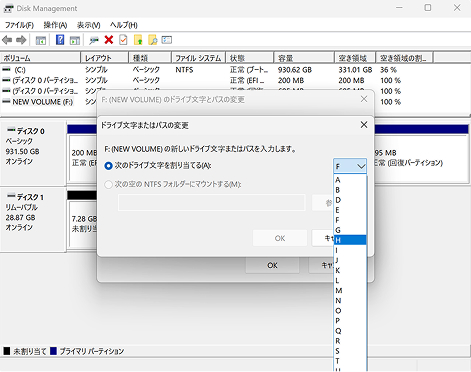Screen dimensions: 471x372
Task: Sort by ボリューム column header
Action: 40,58
